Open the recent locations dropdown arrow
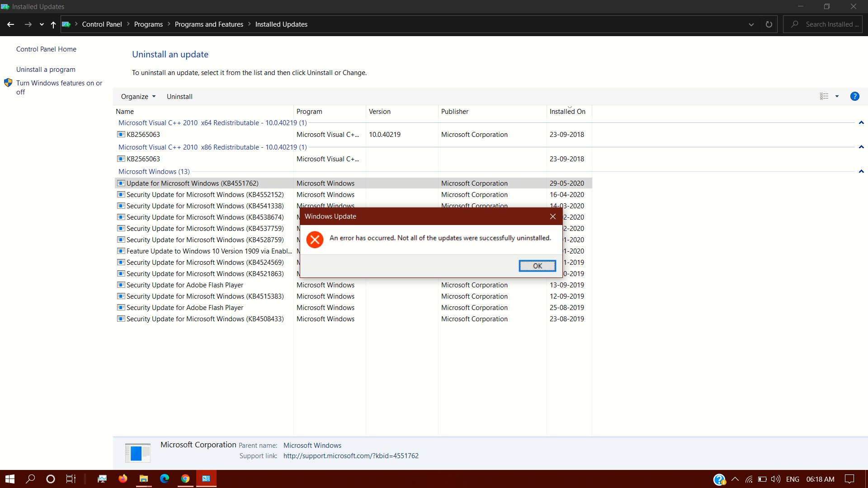 click(x=42, y=24)
